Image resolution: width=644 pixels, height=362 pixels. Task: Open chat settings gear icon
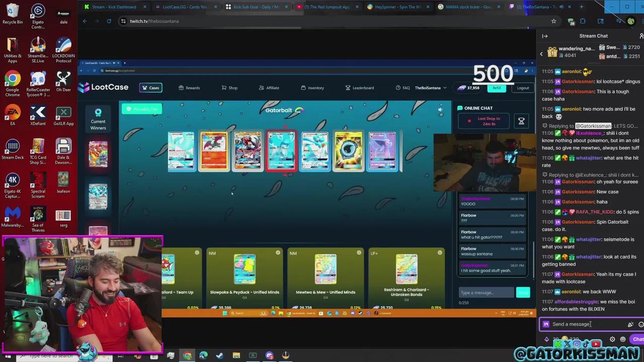pos(612,339)
